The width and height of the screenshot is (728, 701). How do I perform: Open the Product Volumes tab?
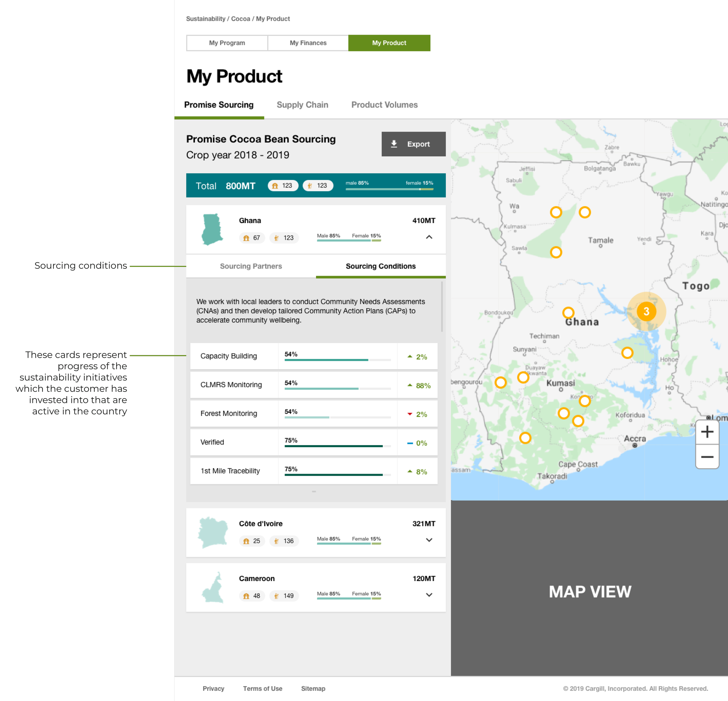[384, 105]
